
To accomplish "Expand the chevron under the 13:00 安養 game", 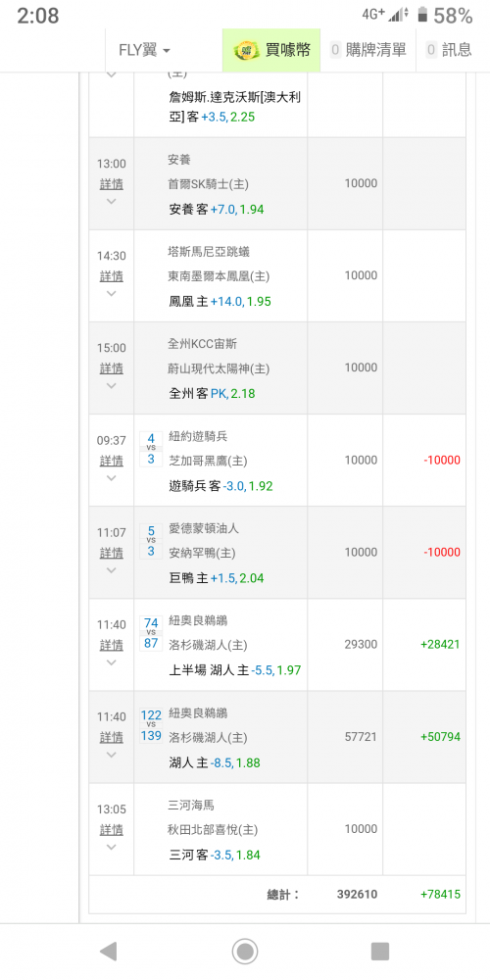I will 112,201.
